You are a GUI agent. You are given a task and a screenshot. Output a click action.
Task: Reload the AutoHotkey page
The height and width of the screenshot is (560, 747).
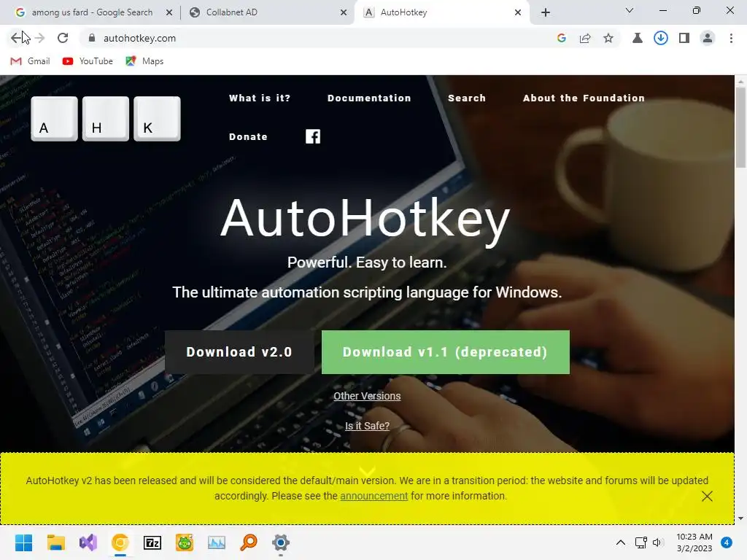pyautogui.click(x=63, y=38)
